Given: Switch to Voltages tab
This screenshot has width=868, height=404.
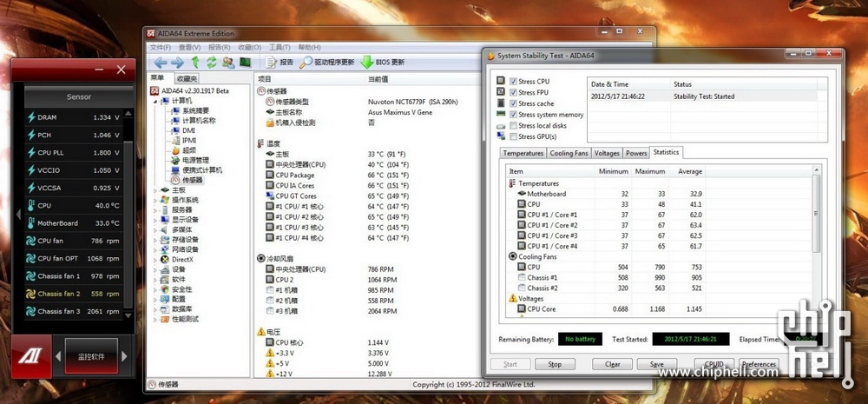Looking at the screenshot, I should (x=607, y=154).
